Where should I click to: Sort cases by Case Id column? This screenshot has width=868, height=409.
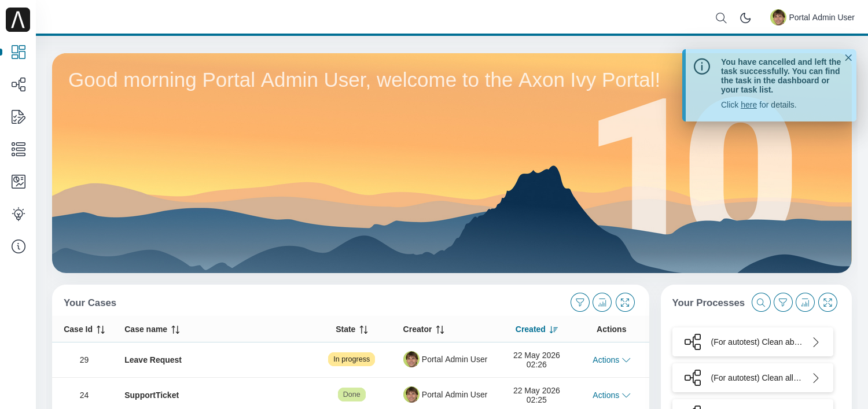101,329
